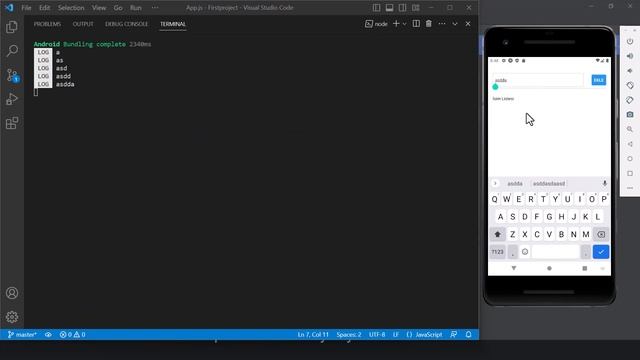This screenshot has width=640, height=360.
Task: Expand keyboard suggestion strip arrow
Action: tap(495, 183)
